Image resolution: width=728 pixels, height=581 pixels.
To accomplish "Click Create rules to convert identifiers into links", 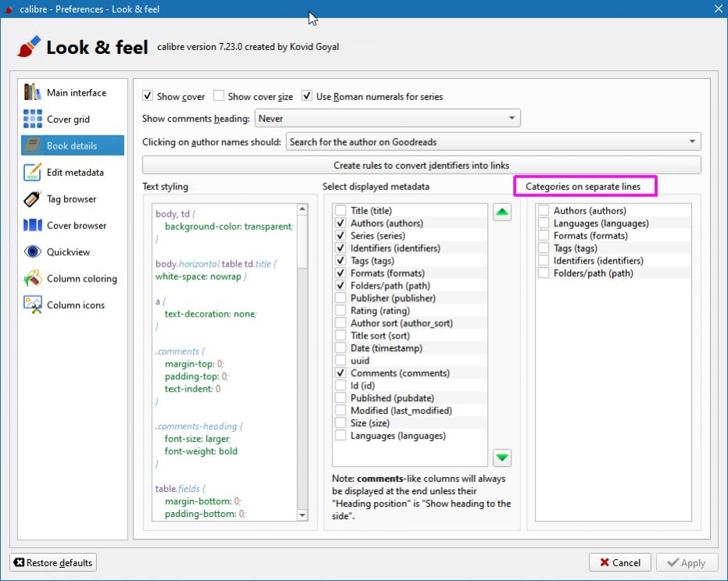I will click(x=421, y=165).
